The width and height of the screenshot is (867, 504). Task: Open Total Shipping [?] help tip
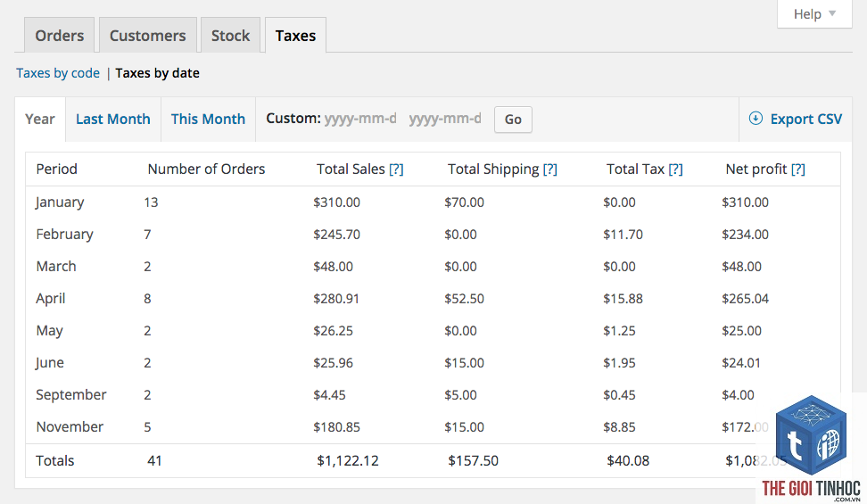(549, 169)
